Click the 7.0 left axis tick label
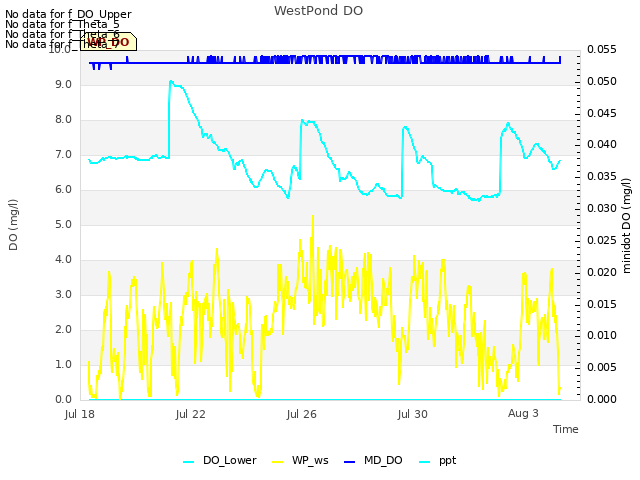640x480 pixels. [x=63, y=155]
